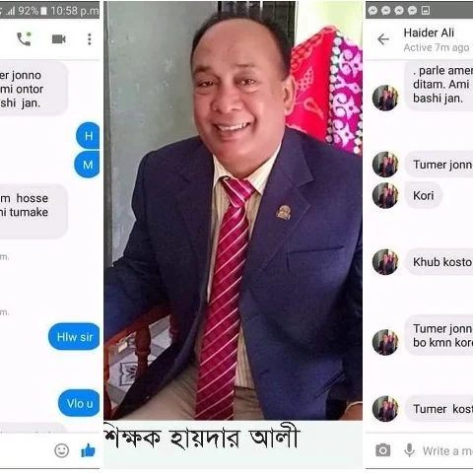Select the 'Khub kosto' received message
Screen dimensions: 473x476
coord(439,262)
